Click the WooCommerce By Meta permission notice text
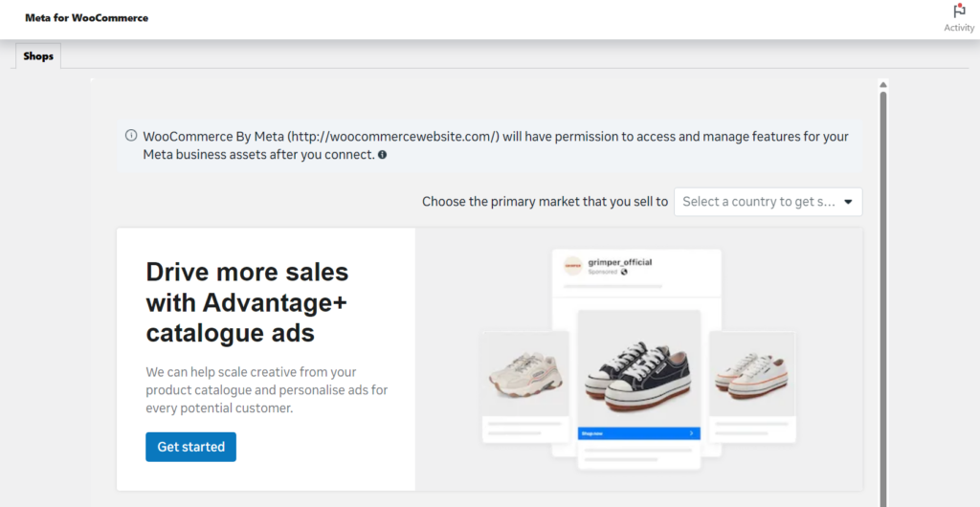 496,144
